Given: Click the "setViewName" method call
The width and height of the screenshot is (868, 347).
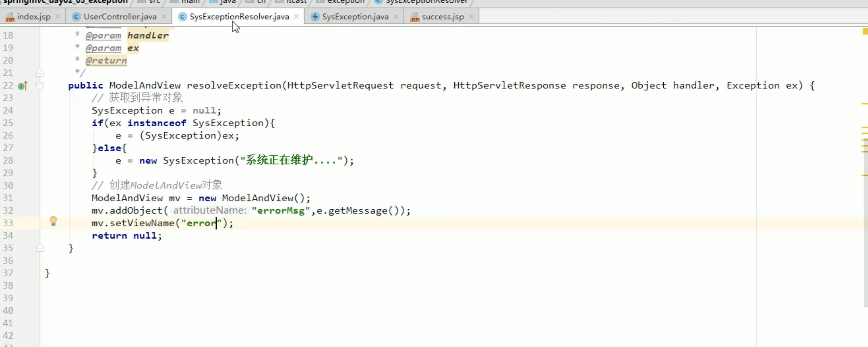Looking at the screenshot, I should pyautogui.click(x=142, y=223).
